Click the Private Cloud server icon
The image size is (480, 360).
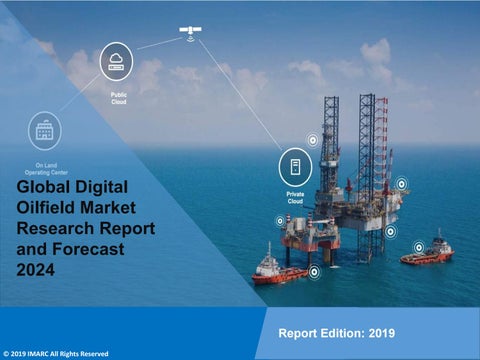click(295, 167)
